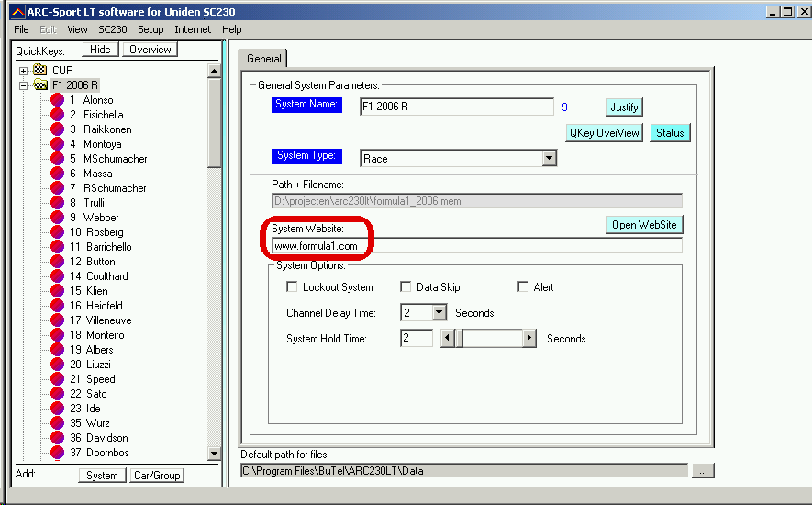The width and height of the screenshot is (812, 505).
Task: Click the red icon beside Alonso
Action: pyautogui.click(x=58, y=99)
